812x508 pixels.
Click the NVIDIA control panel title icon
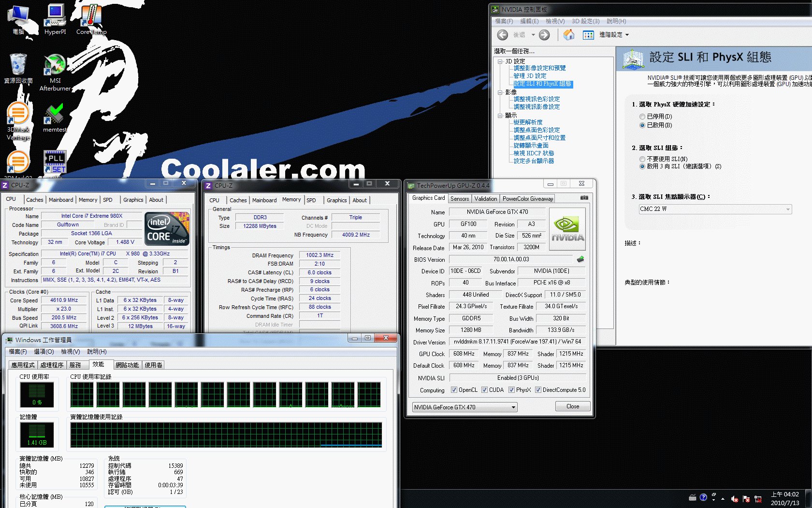pyautogui.click(x=495, y=9)
